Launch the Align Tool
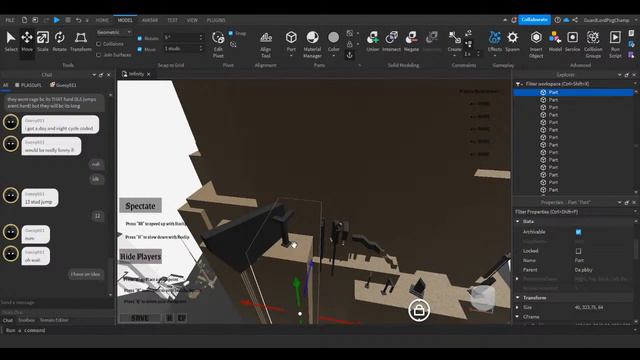The height and width of the screenshot is (360, 640). point(266,44)
